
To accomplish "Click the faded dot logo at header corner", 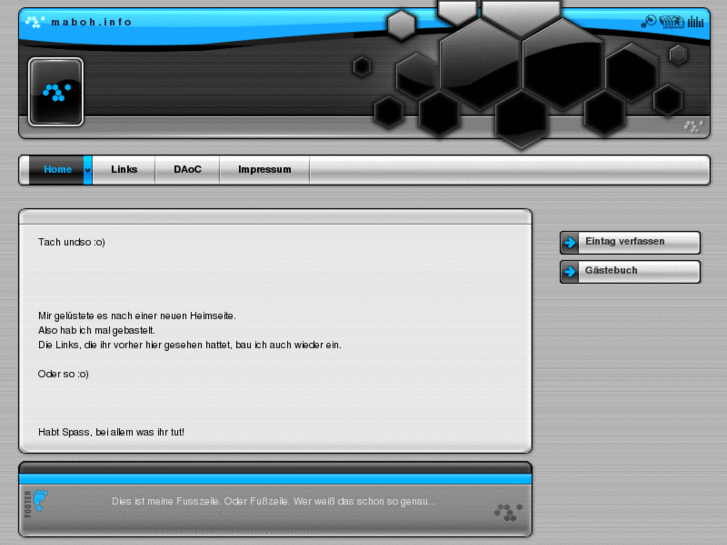I will click(x=693, y=127).
